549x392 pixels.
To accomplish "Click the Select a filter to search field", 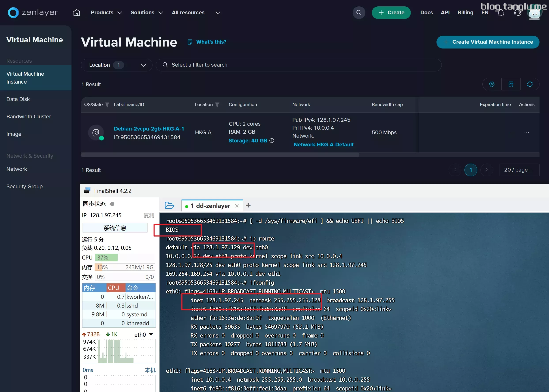I will 299,65.
